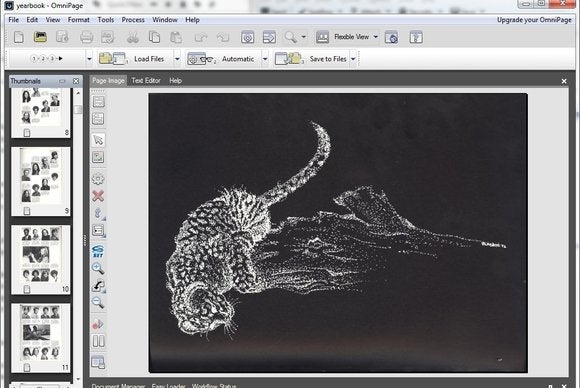Click Upgrade your OmniPage link
The height and width of the screenshot is (388, 580).
[534, 20]
